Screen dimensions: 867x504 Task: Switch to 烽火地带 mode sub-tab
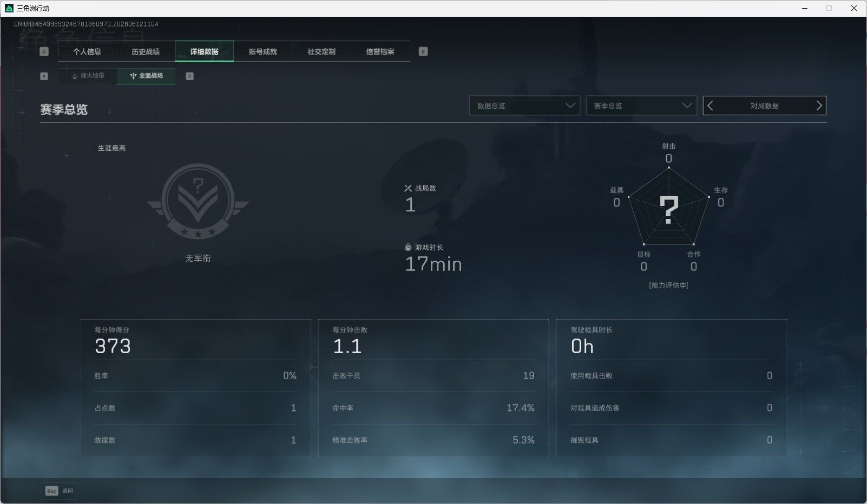88,76
